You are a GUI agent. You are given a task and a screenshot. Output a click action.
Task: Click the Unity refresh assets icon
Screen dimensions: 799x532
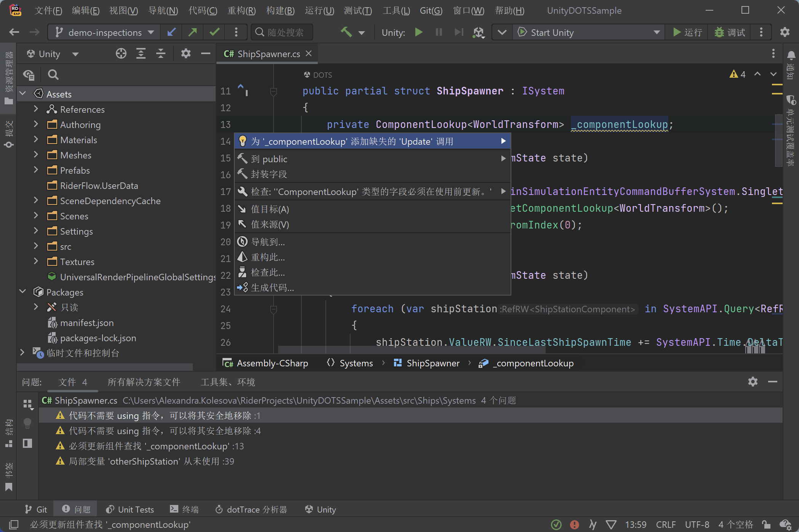479,33
